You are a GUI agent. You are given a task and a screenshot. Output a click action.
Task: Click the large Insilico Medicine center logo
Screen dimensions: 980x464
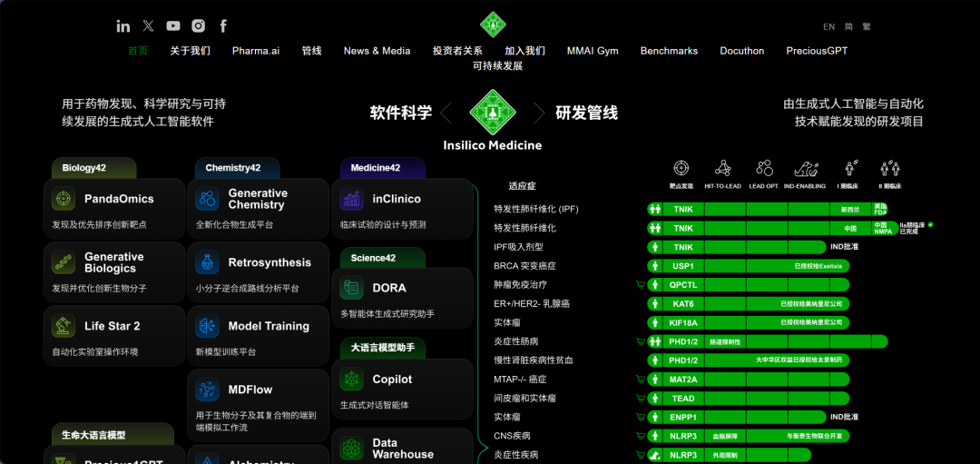point(493,114)
